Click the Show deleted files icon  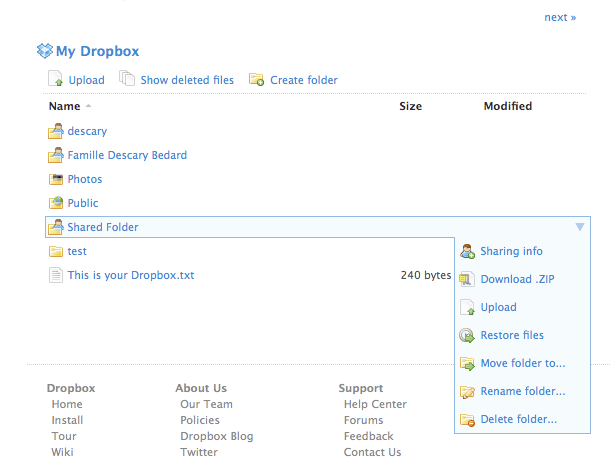click(127, 80)
